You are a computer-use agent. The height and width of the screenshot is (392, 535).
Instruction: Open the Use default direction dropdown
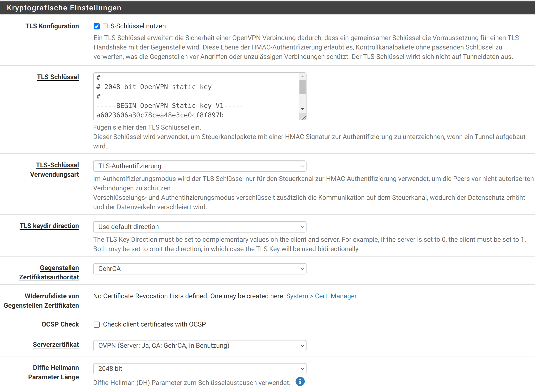pyautogui.click(x=199, y=227)
